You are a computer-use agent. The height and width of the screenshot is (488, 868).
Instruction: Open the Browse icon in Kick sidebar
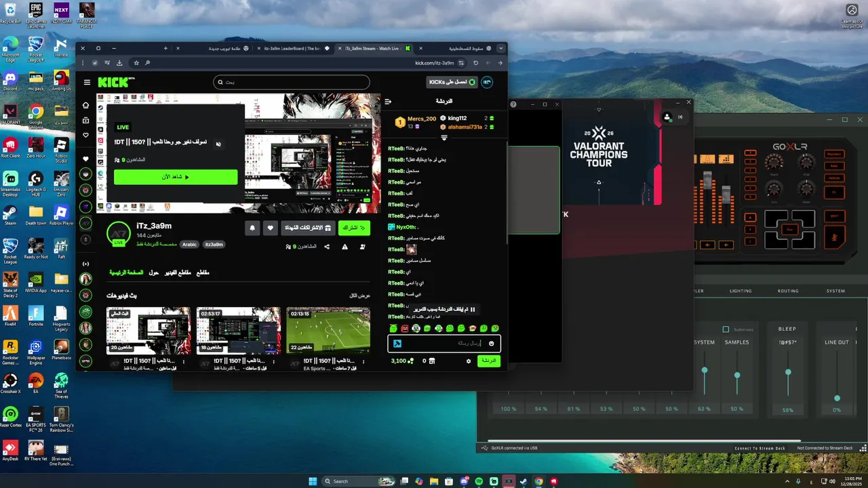[85, 120]
